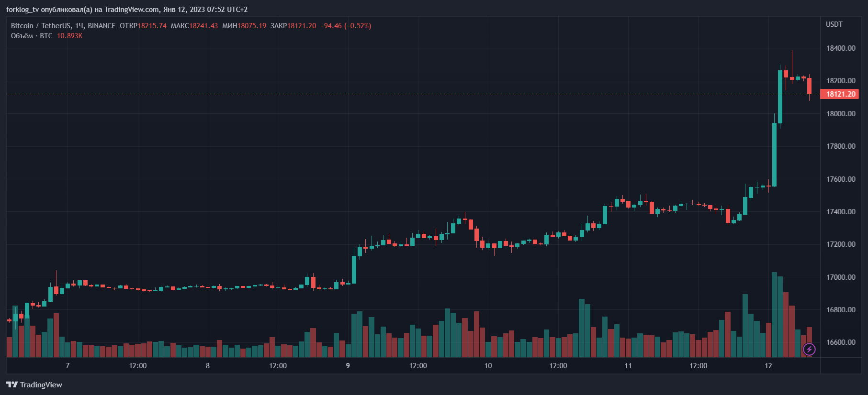Select date label 10 on time axis
The width and height of the screenshot is (868, 395).
click(488, 366)
